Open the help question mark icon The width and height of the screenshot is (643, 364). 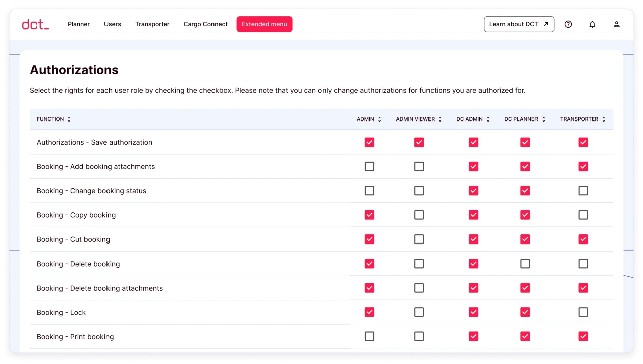568,24
